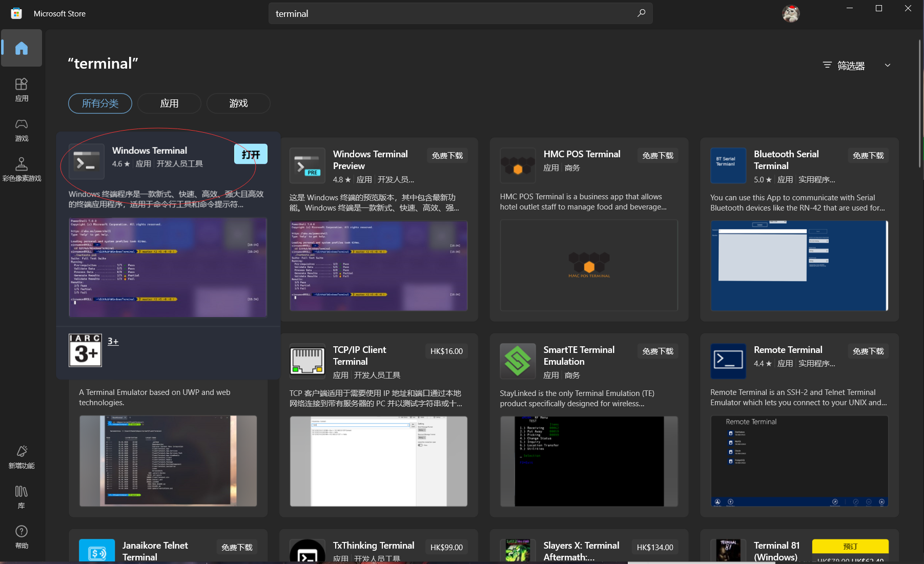Expand the chevron next to 筛选器
924x564 pixels.
tap(888, 65)
